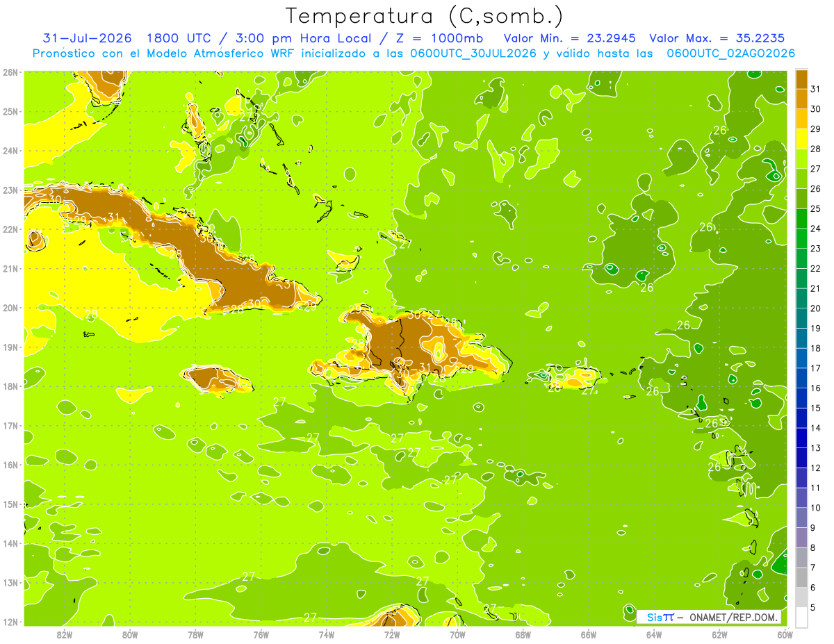Screen dimensions: 834x644
Task: Click the dark blue legend swatch between 13 and 14
Action: 801,438
